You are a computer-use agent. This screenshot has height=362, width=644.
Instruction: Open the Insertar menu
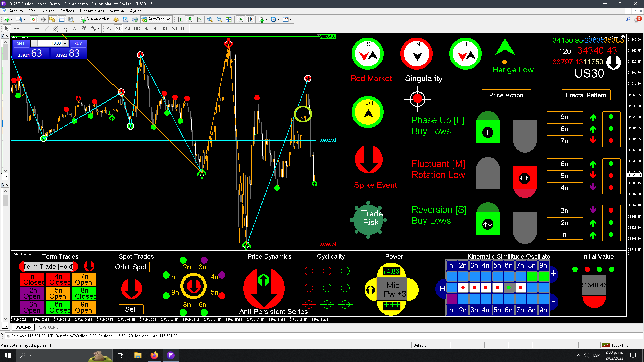47,11
